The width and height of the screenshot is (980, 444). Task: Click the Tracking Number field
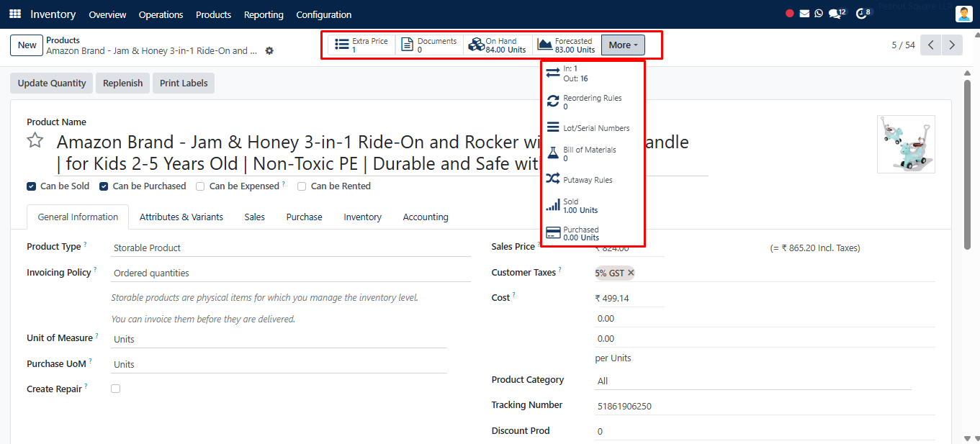tap(765, 406)
